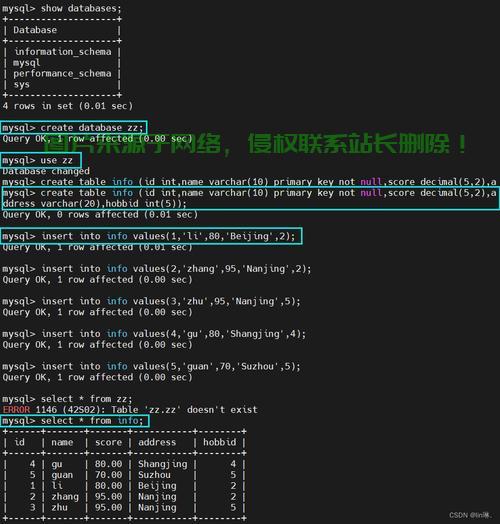
Task: Click "Table 'zz.zz' doesn't exist" message
Action: [184, 410]
